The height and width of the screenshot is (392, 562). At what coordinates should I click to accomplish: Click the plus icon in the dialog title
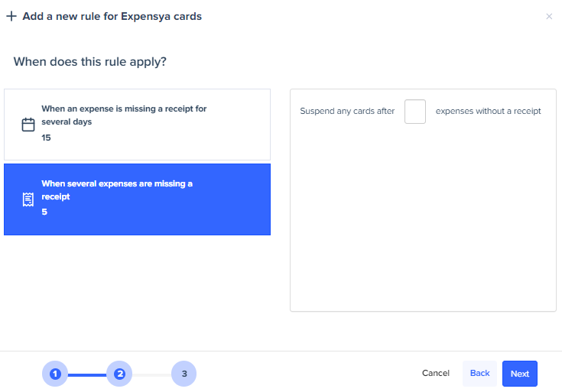click(x=11, y=16)
